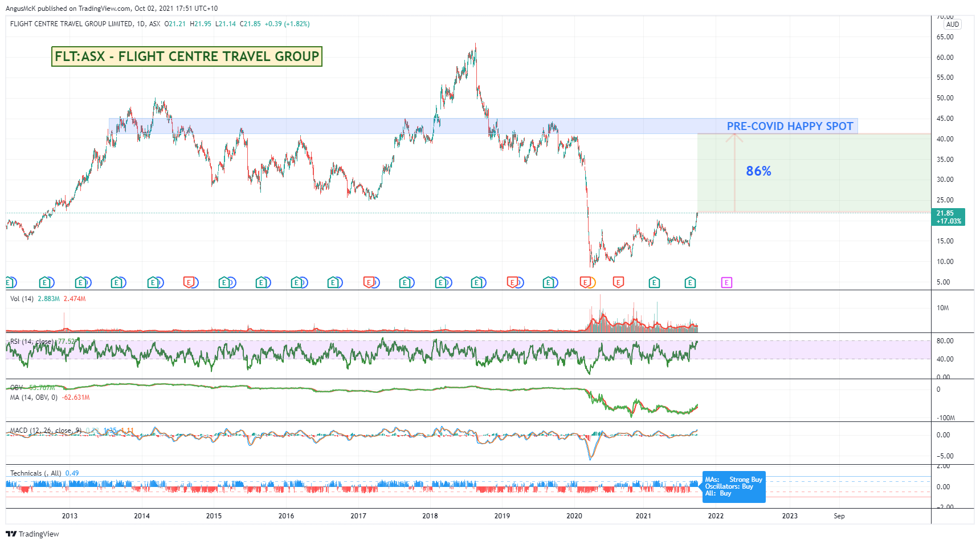Click the -5.00 MACD axis label

click(x=945, y=456)
